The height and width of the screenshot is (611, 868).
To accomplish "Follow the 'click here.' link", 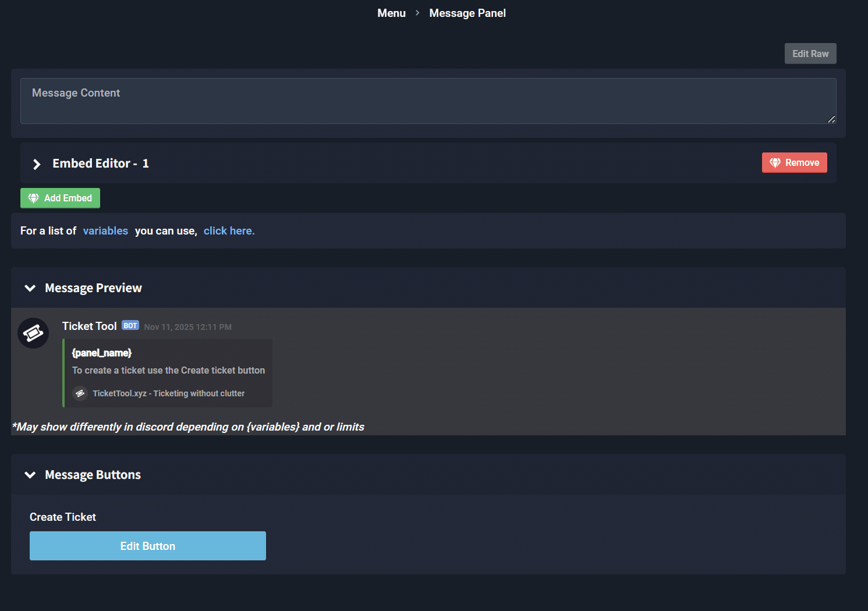I will [229, 231].
